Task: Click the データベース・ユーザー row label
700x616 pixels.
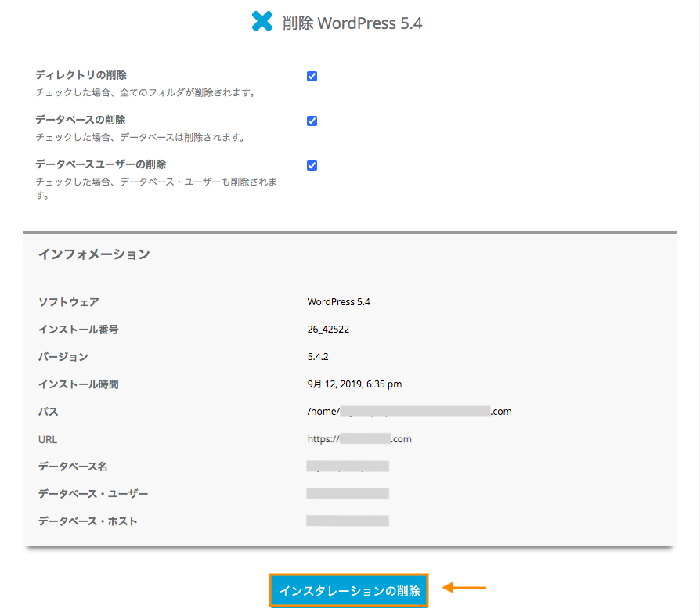Action: click(93, 494)
